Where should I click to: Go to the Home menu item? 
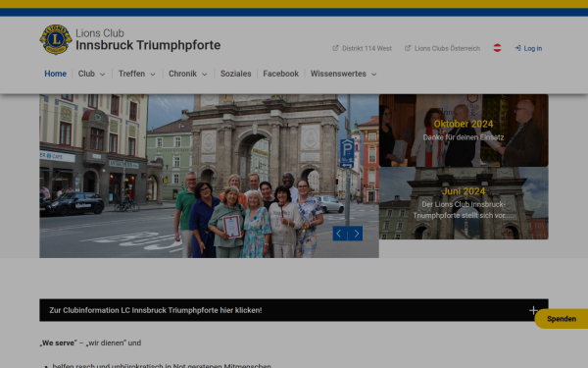(56, 74)
